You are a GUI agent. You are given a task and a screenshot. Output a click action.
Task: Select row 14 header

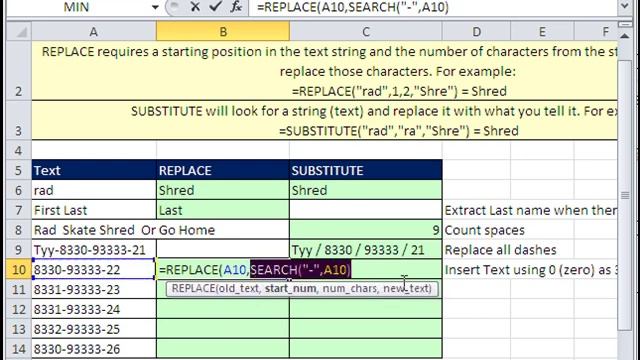pos(19,349)
